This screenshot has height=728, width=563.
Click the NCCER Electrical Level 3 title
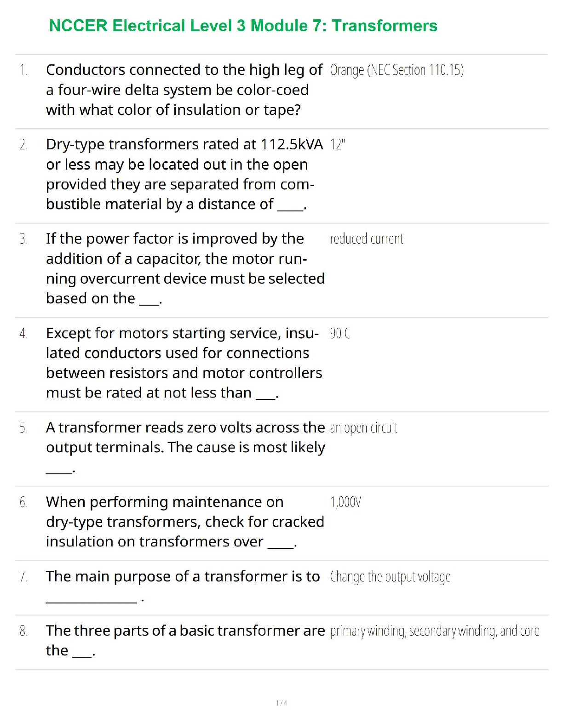243,26
